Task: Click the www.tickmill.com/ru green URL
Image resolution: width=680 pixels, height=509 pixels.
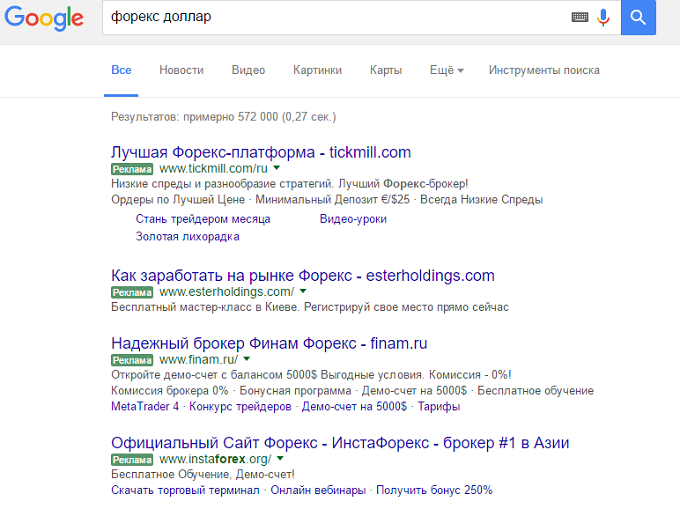Action: coord(213,168)
